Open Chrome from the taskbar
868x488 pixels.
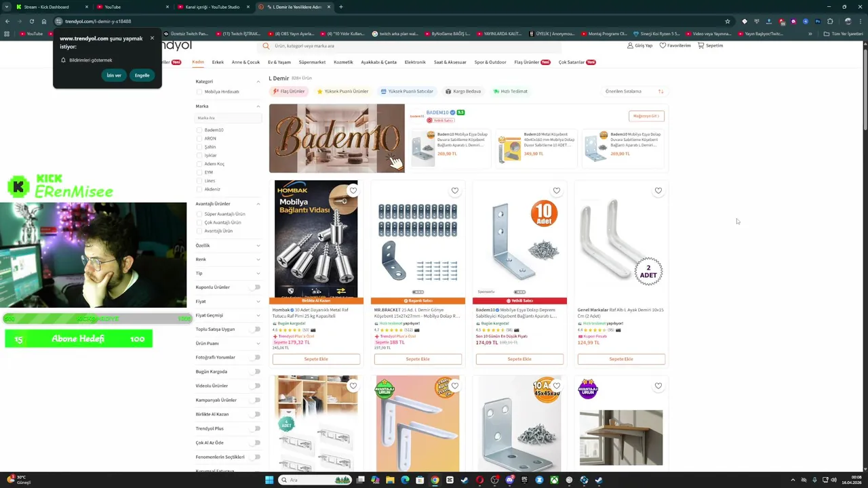coord(435,480)
